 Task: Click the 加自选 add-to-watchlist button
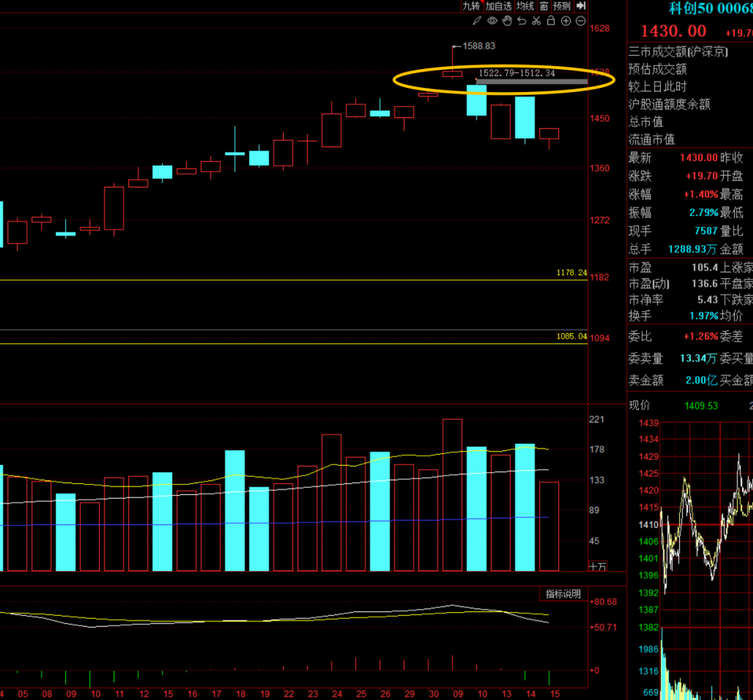(x=499, y=6)
